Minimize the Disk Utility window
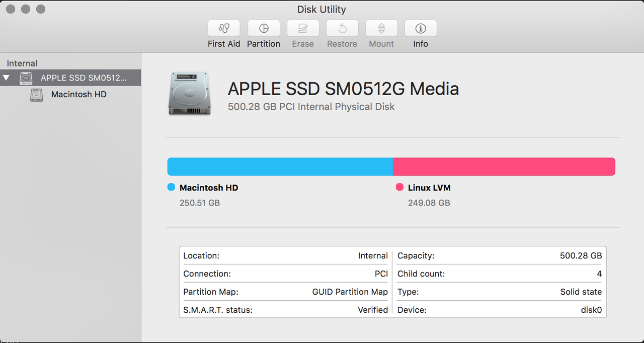Image resolution: width=644 pixels, height=343 pixels. [x=26, y=9]
